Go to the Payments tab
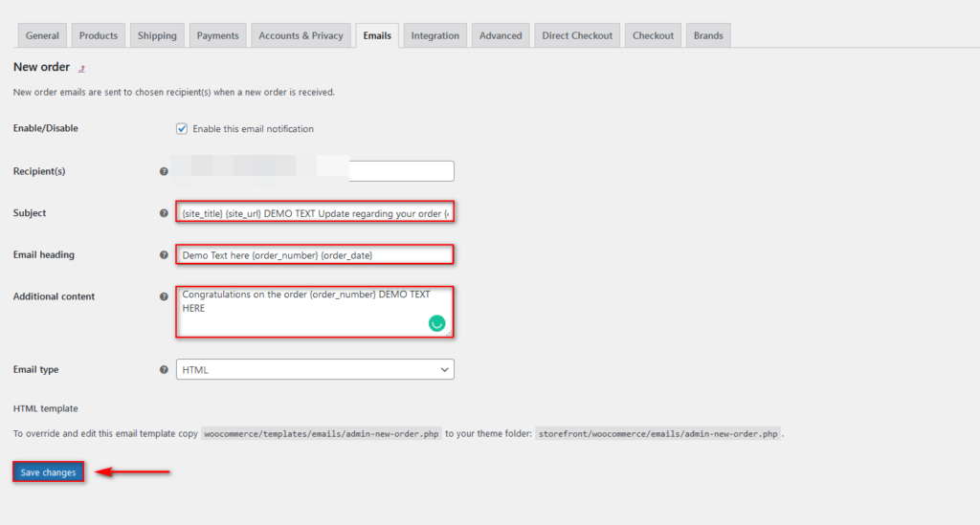 [x=217, y=35]
